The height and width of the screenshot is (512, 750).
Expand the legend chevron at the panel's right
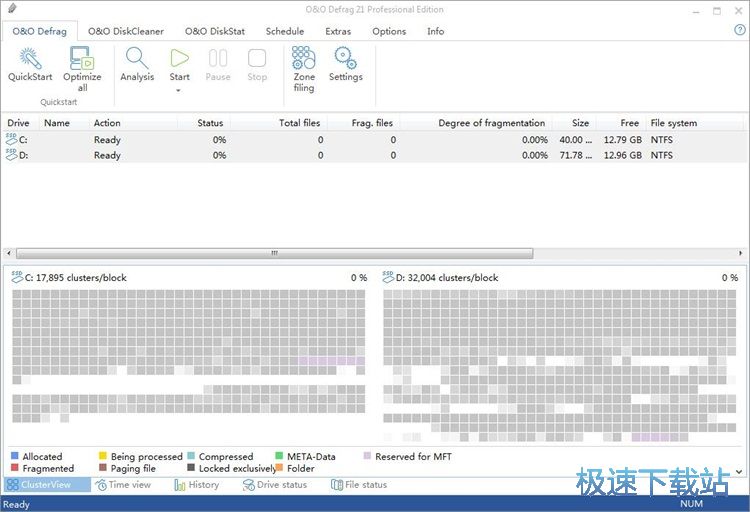pyautogui.click(x=739, y=471)
